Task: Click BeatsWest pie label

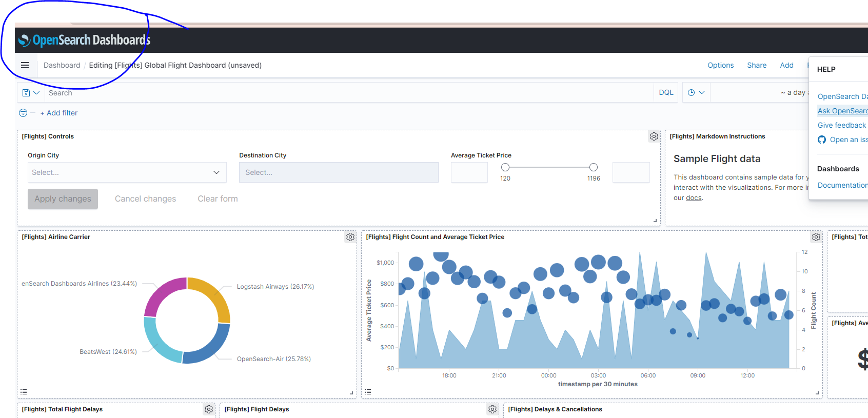Action: coord(108,352)
